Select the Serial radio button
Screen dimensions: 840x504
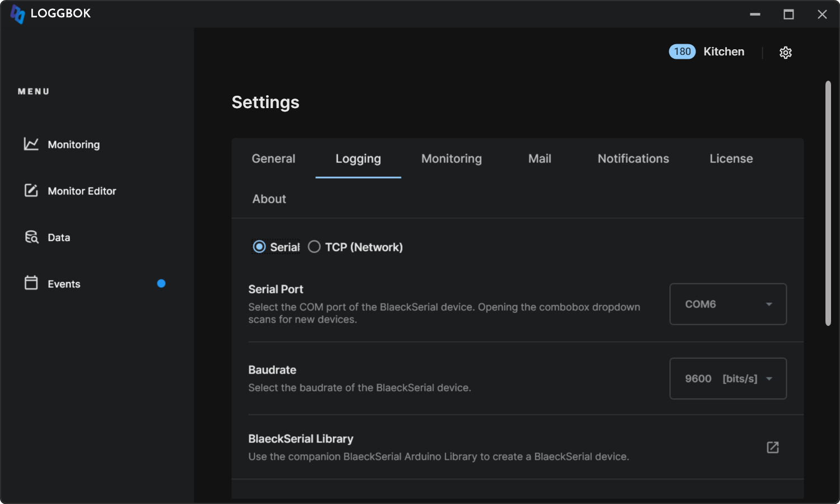point(259,247)
